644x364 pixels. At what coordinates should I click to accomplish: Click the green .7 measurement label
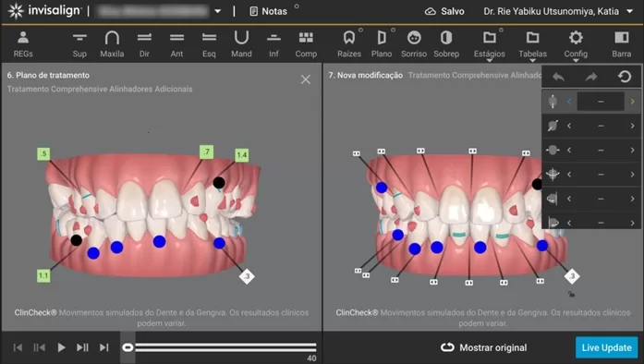click(x=207, y=152)
